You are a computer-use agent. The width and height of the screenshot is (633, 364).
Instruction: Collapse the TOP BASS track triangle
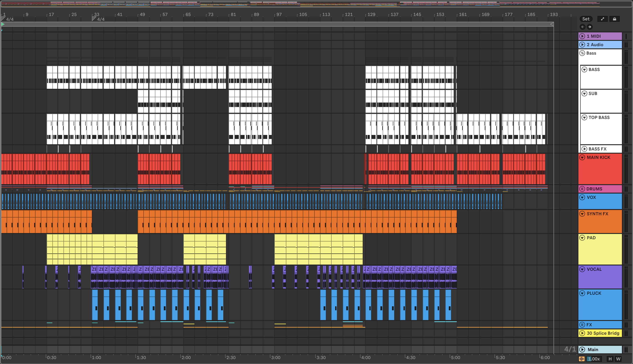click(584, 117)
